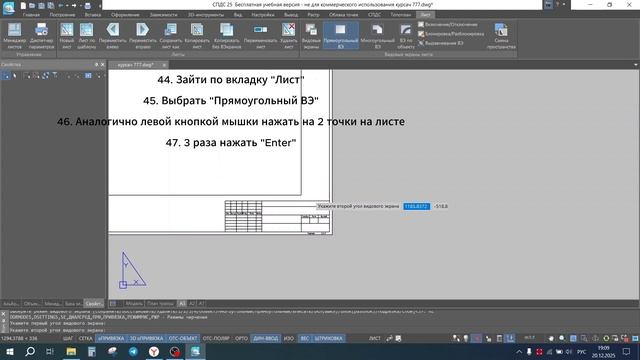This screenshot has height=360, width=640.
Task: Open the Зависимости ribbon tab
Action: [x=163, y=15]
